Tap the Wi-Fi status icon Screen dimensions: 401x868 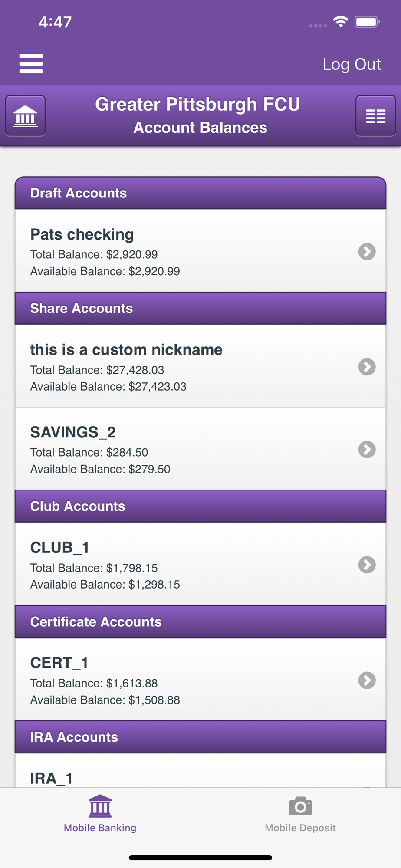click(341, 22)
